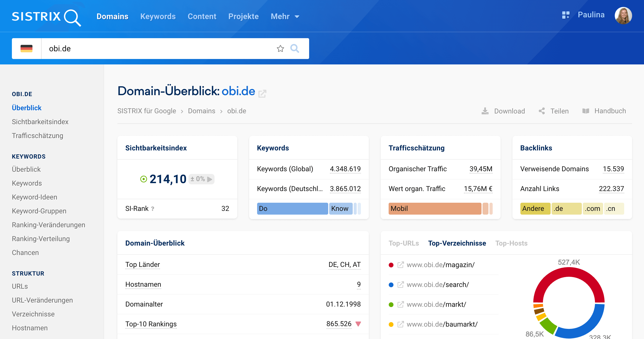This screenshot has height=339, width=644.
Task: Switch to the Top-URLs tab
Action: click(403, 243)
